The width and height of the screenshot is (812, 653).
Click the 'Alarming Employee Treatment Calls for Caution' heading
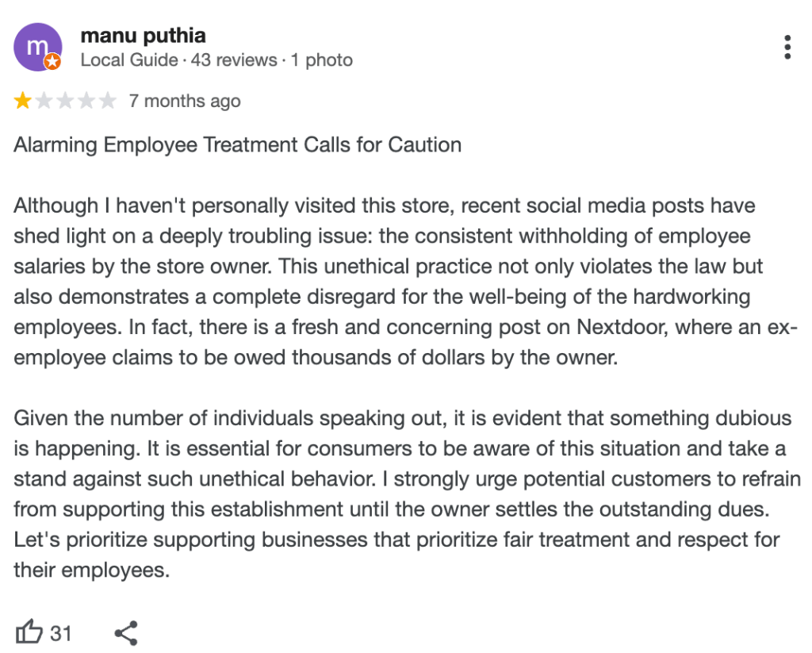pos(237,145)
